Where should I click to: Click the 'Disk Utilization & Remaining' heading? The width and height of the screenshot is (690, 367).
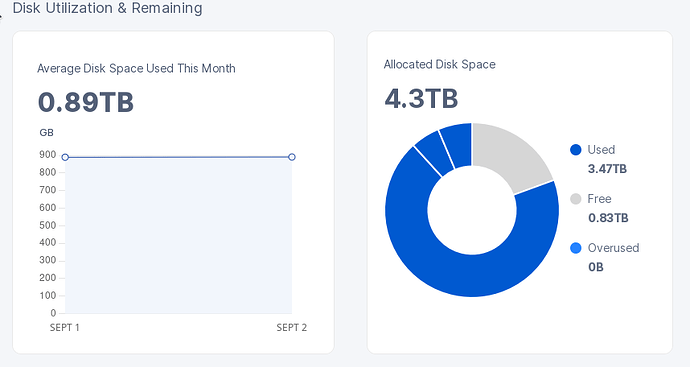(x=107, y=8)
